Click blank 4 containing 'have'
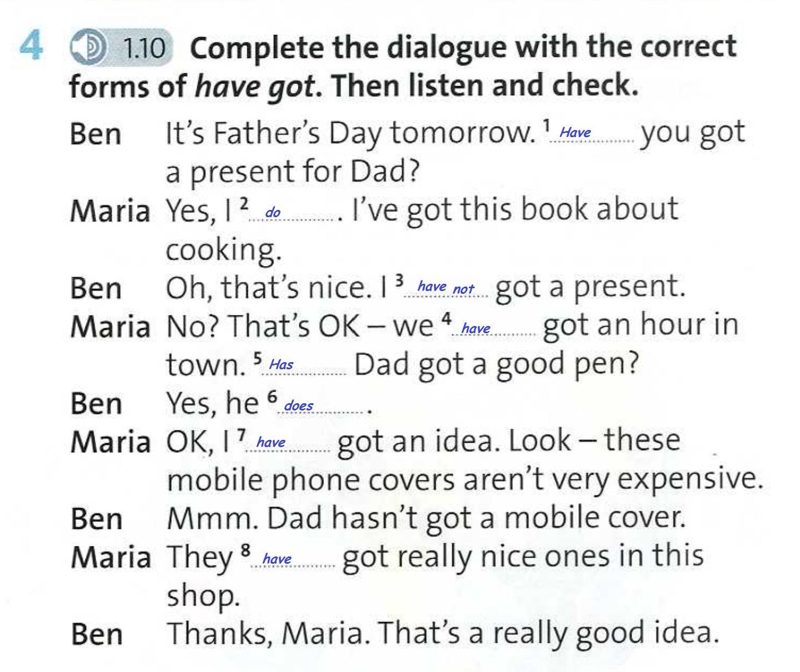Screen dimensions: 800x672 [494, 329]
